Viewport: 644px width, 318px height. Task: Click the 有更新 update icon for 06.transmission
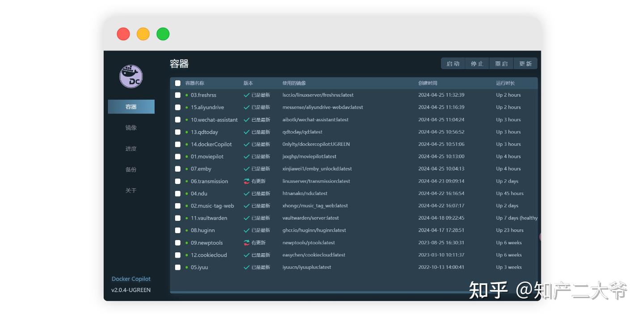click(x=246, y=181)
